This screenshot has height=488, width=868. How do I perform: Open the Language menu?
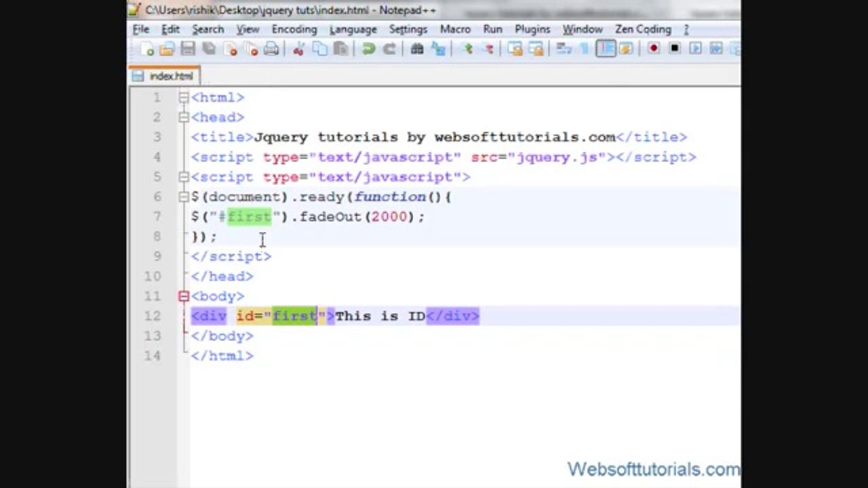pos(353,29)
